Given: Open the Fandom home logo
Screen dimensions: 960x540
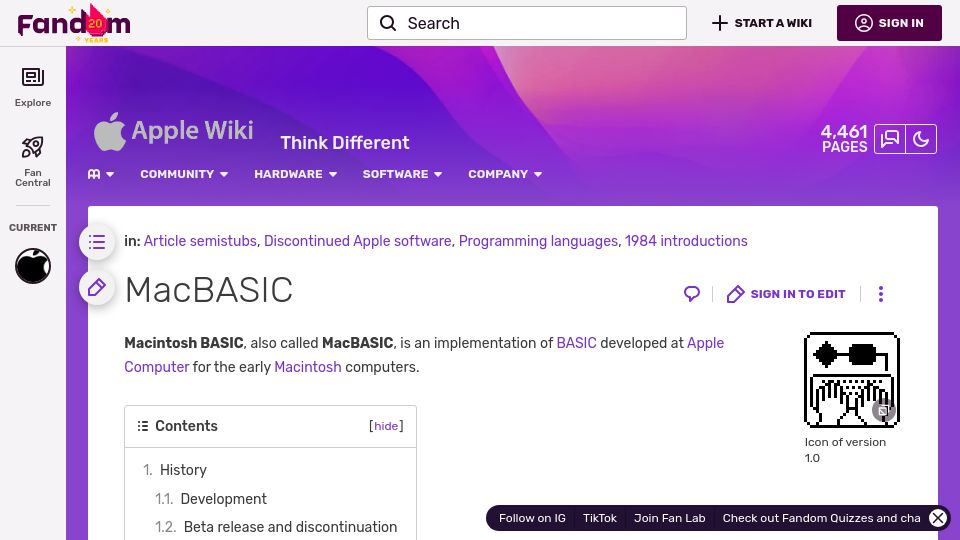Looking at the screenshot, I should pos(73,23).
